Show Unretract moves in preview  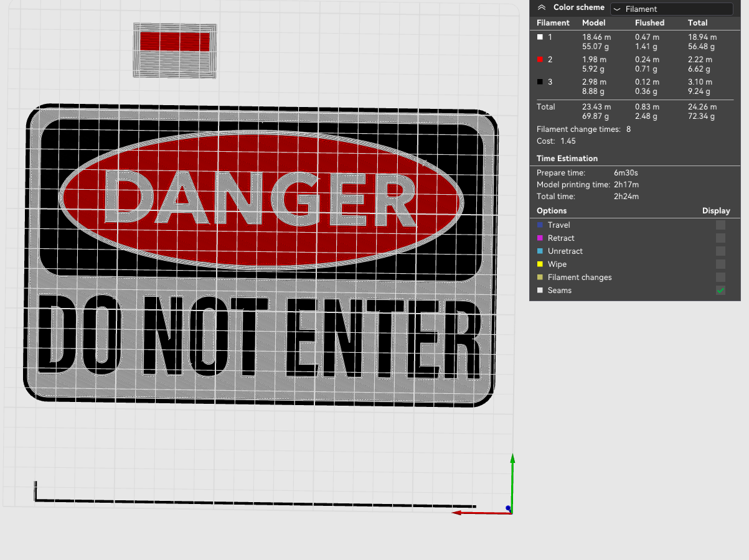720,251
